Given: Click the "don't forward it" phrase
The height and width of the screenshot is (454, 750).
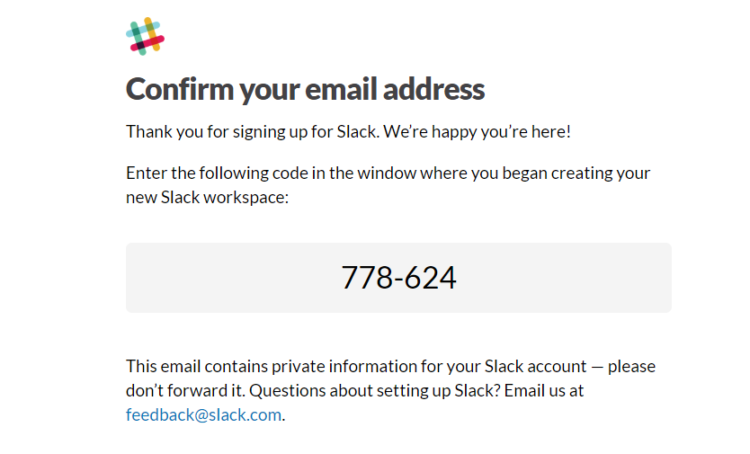Looking at the screenshot, I should coord(185,391).
